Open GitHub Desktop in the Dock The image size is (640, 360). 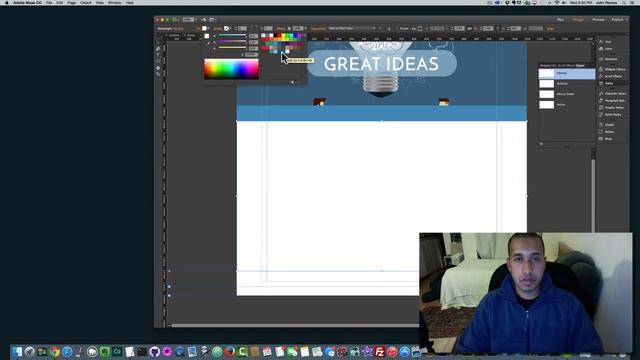pyautogui.click(x=154, y=351)
